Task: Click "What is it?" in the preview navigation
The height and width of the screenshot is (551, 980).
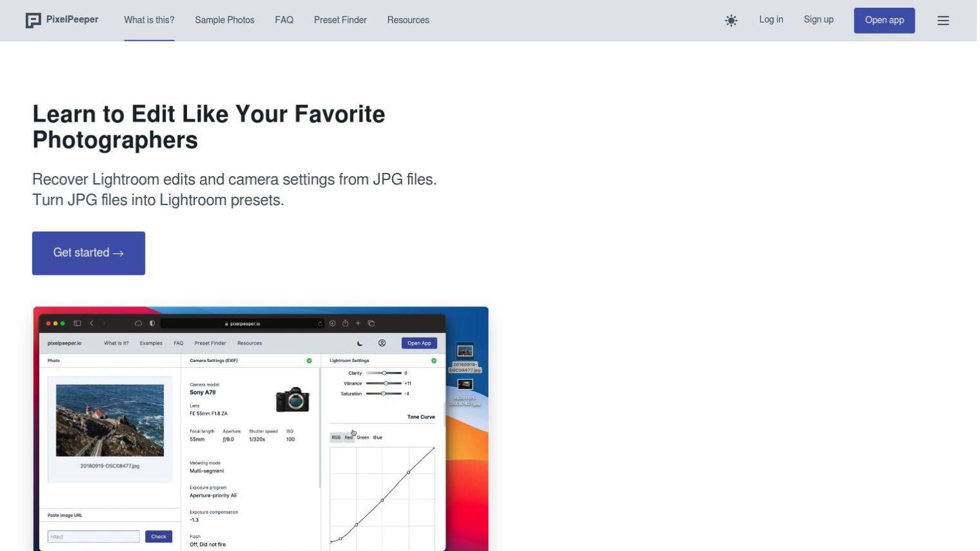Action: pyautogui.click(x=116, y=343)
